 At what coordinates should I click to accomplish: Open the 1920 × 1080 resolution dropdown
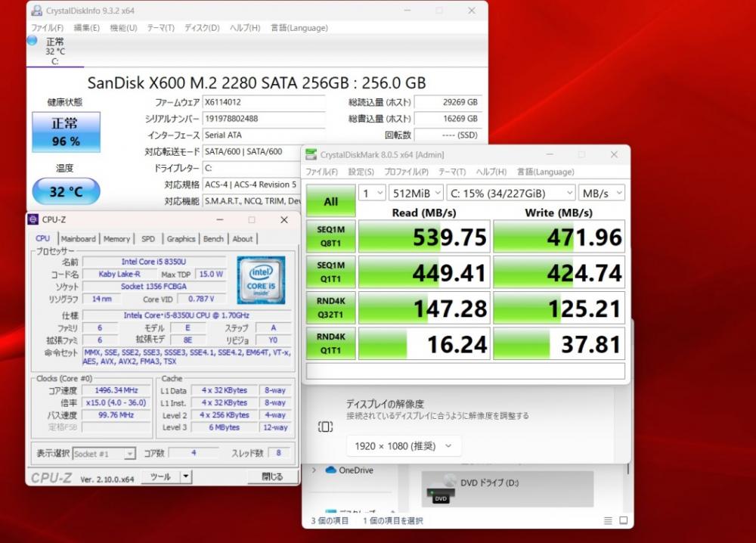click(404, 446)
